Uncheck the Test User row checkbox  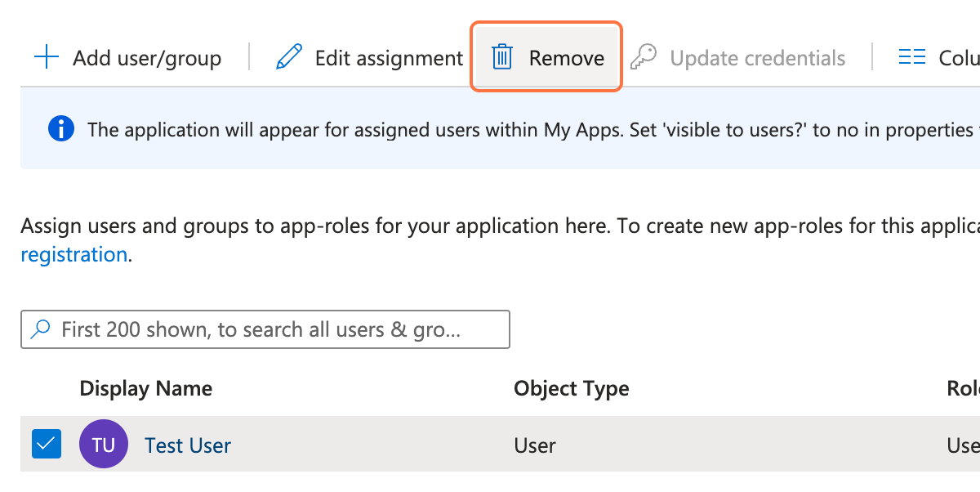pos(47,445)
